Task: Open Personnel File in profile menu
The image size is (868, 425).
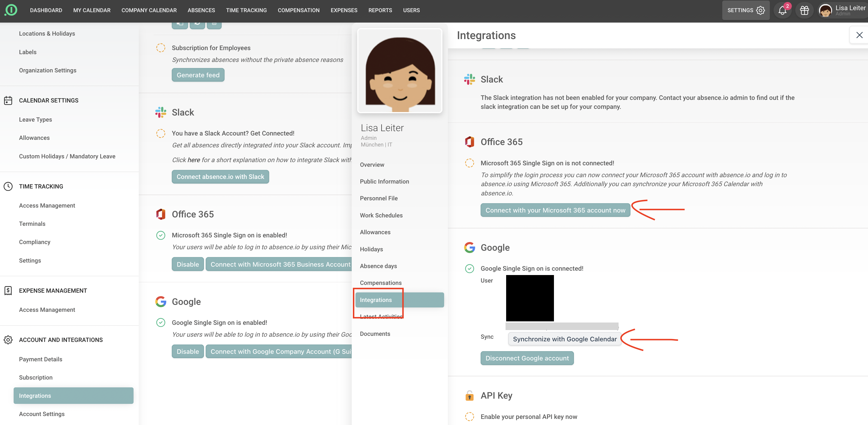Action: (x=378, y=198)
